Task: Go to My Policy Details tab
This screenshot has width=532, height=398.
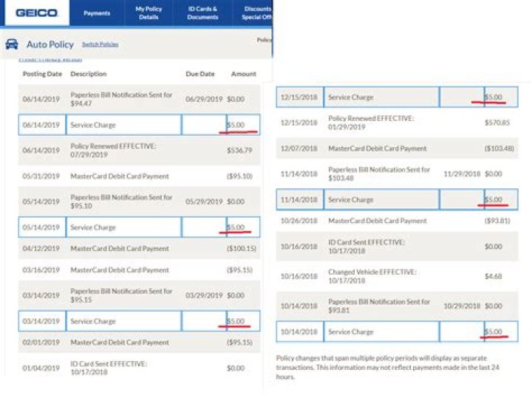Action: (x=149, y=13)
